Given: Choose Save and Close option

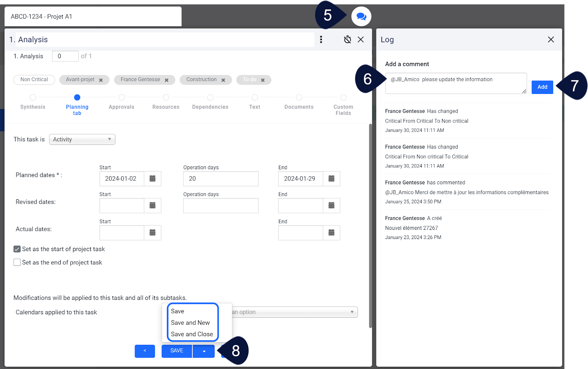Looking at the screenshot, I should coord(192,334).
